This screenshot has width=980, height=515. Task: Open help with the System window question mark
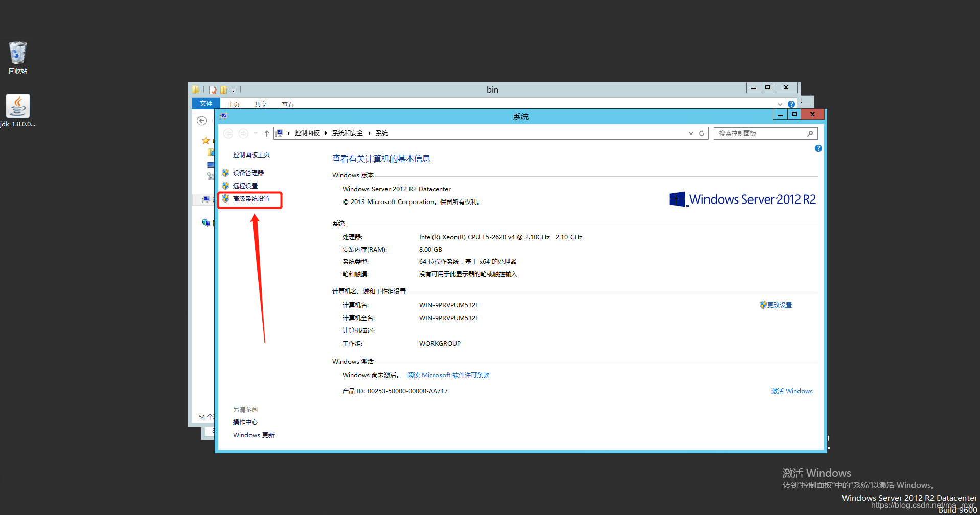click(x=818, y=148)
